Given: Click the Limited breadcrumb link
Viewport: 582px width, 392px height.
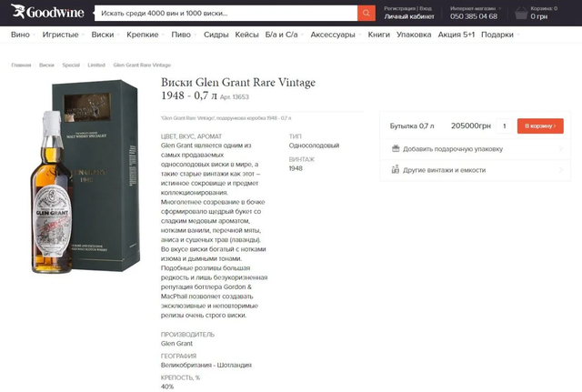Looking at the screenshot, I should (x=96, y=65).
